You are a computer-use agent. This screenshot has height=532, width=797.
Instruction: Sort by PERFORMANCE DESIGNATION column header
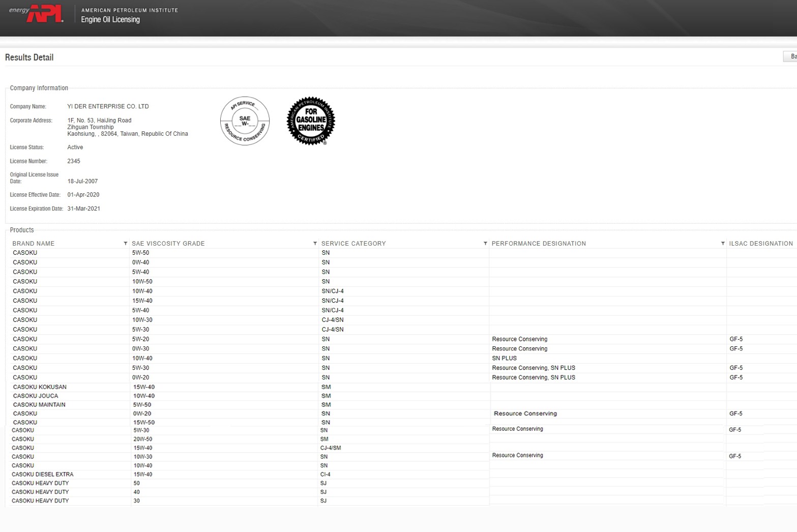(x=539, y=244)
